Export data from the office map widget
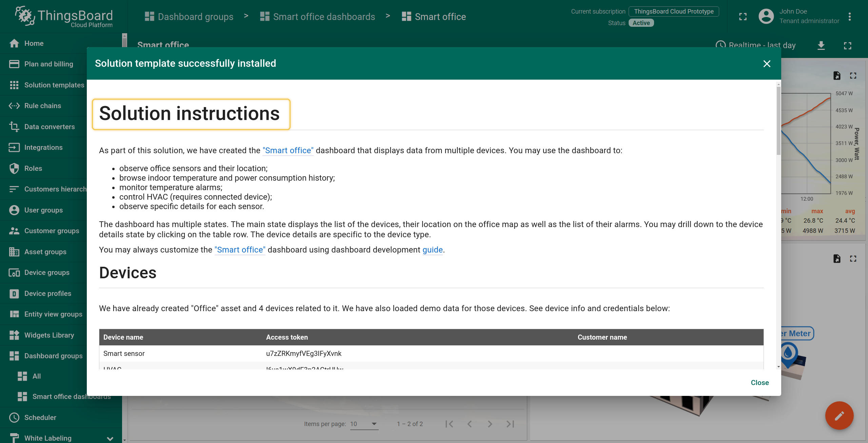The image size is (868, 443). click(x=837, y=259)
